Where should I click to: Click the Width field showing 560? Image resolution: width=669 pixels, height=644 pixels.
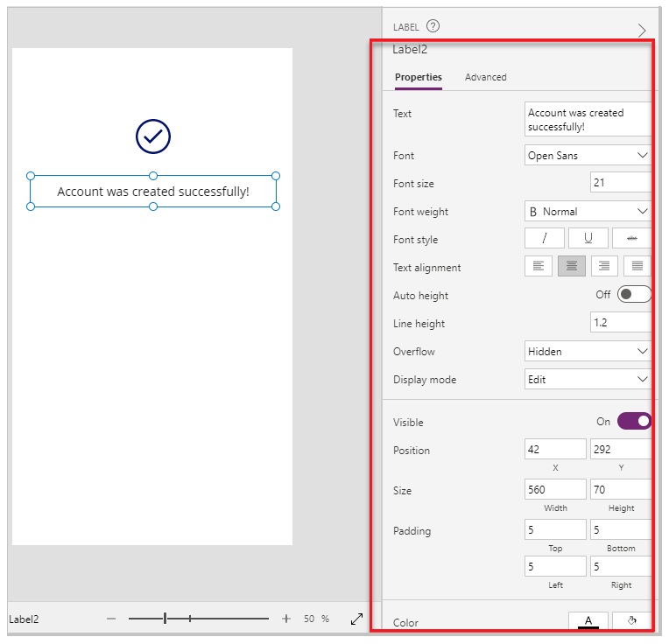[x=555, y=489]
